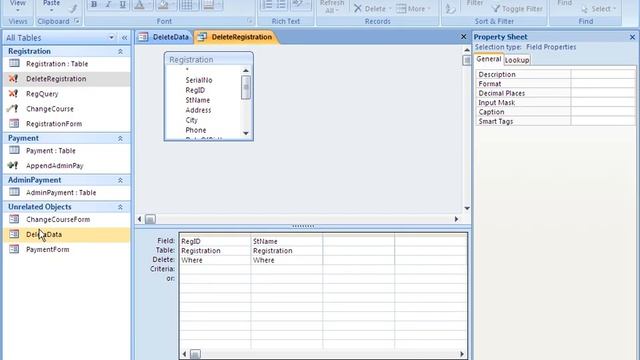Image resolution: width=640 pixels, height=360 pixels.
Task: Select Address in Registration field list
Action: (x=198, y=110)
